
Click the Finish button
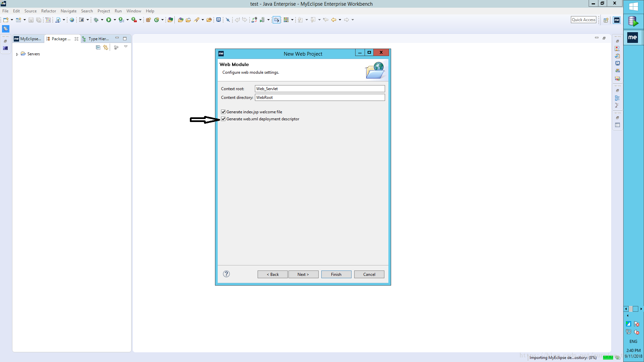(336, 274)
